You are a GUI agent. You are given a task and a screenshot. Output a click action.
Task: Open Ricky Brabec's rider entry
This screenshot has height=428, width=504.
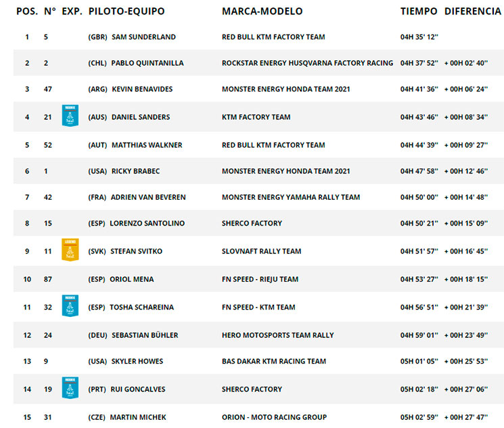coord(135,171)
